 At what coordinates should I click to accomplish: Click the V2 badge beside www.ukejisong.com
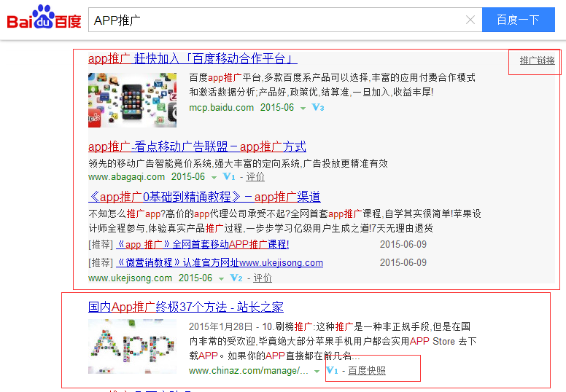[x=236, y=278]
